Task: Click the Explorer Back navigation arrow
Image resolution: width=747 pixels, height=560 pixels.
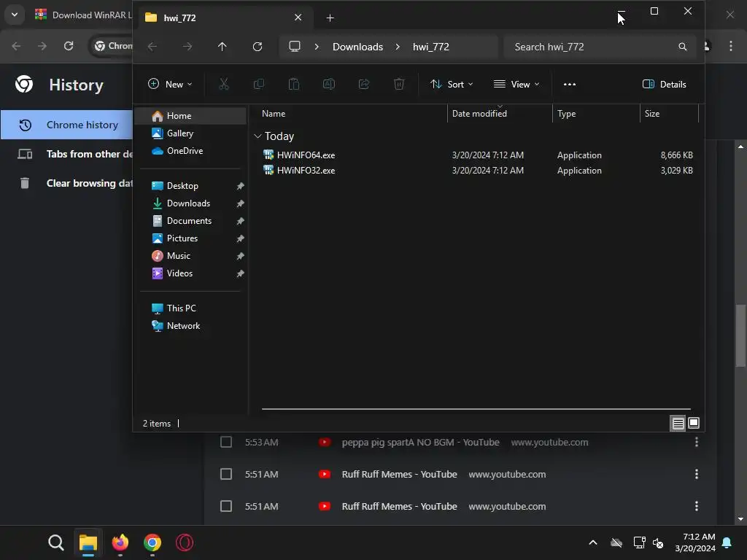Action: pyautogui.click(x=152, y=46)
